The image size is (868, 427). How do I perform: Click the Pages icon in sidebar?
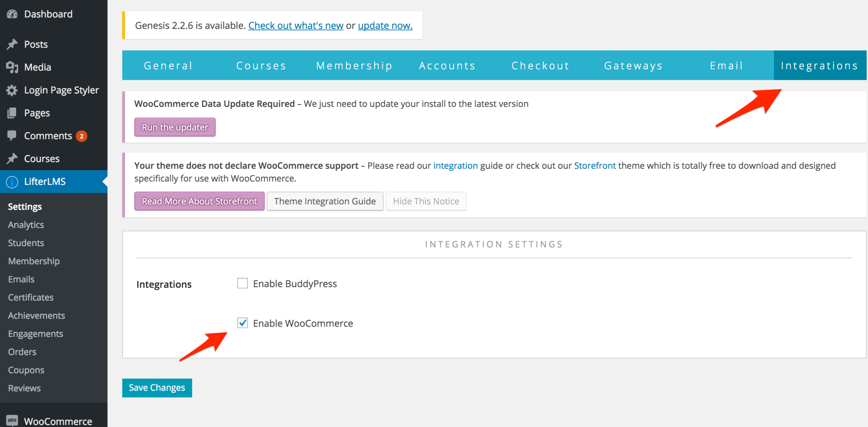(12, 113)
